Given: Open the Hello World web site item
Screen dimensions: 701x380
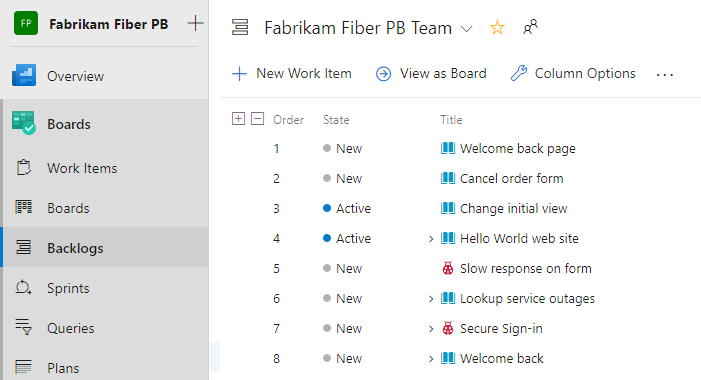Looking at the screenshot, I should coord(519,238).
